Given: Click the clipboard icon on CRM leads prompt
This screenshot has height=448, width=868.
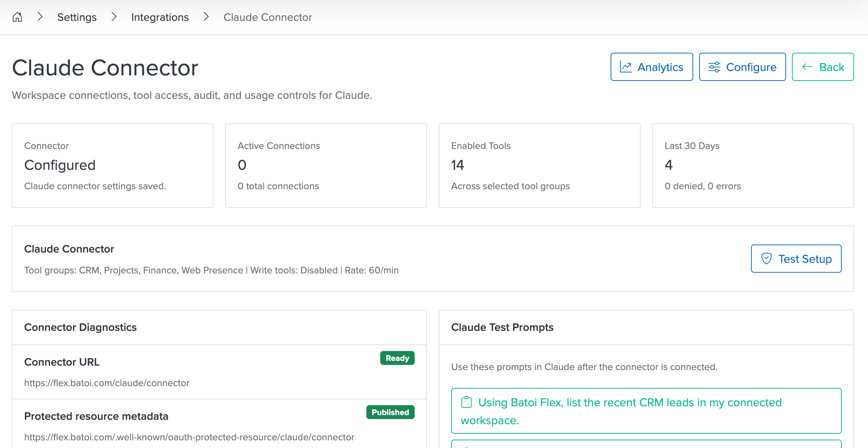Looking at the screenshot, I should pos(467,402).
